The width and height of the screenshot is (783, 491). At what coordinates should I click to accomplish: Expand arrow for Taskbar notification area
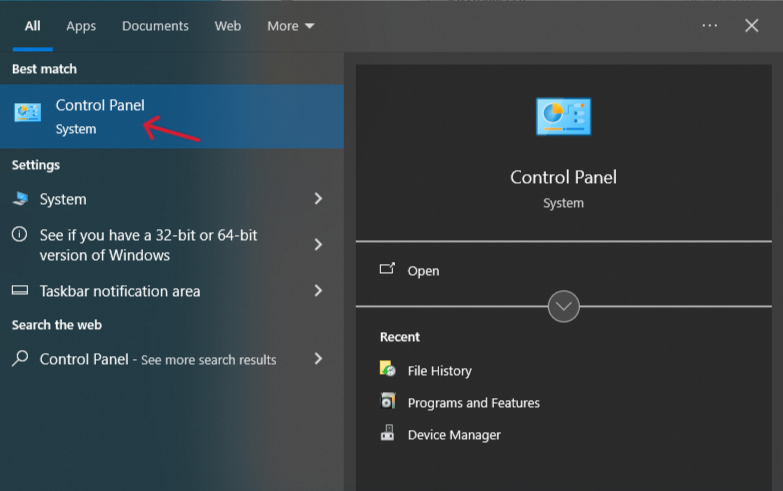(x=318, y=290)
